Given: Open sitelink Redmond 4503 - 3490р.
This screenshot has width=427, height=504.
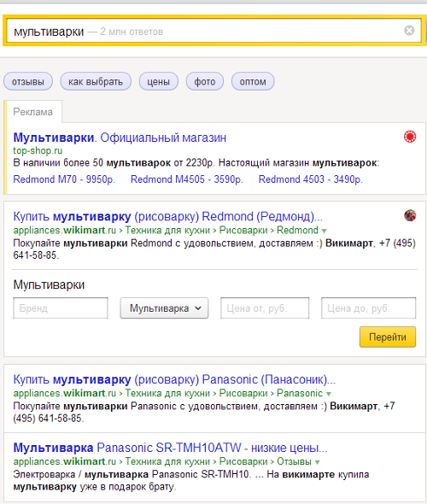Looking at the screenshot, I should (310, 179).
